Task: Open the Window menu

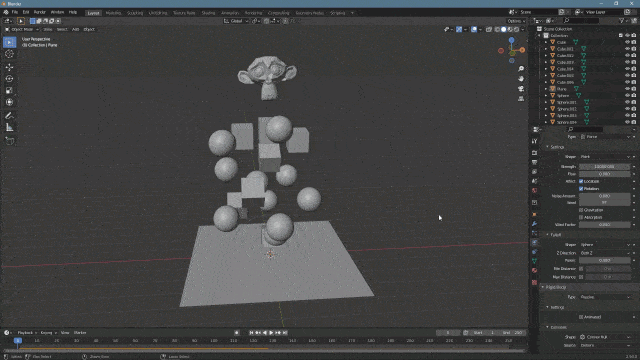Action: tap(57, 13)
